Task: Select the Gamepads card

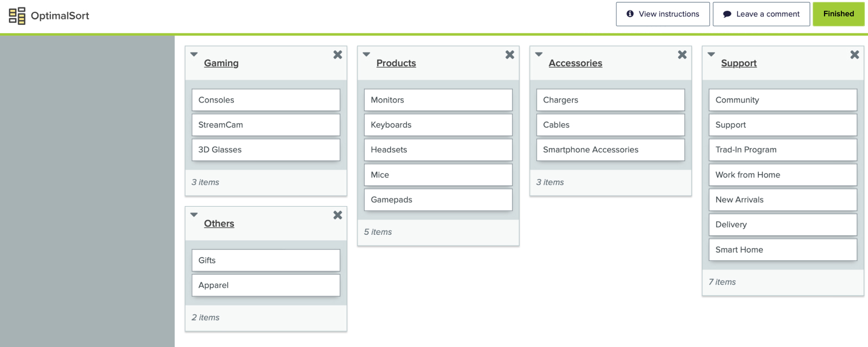Action: [x=438, y=200]
